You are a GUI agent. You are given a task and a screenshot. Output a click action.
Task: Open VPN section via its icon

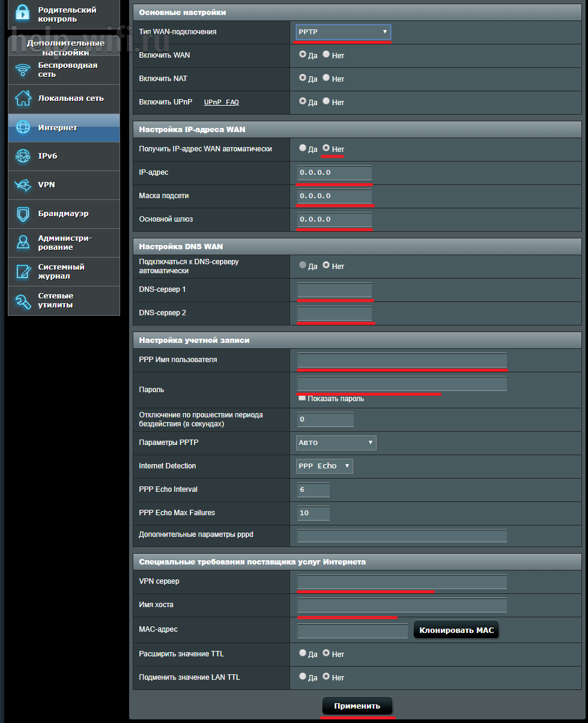click(x=23, y=185)
